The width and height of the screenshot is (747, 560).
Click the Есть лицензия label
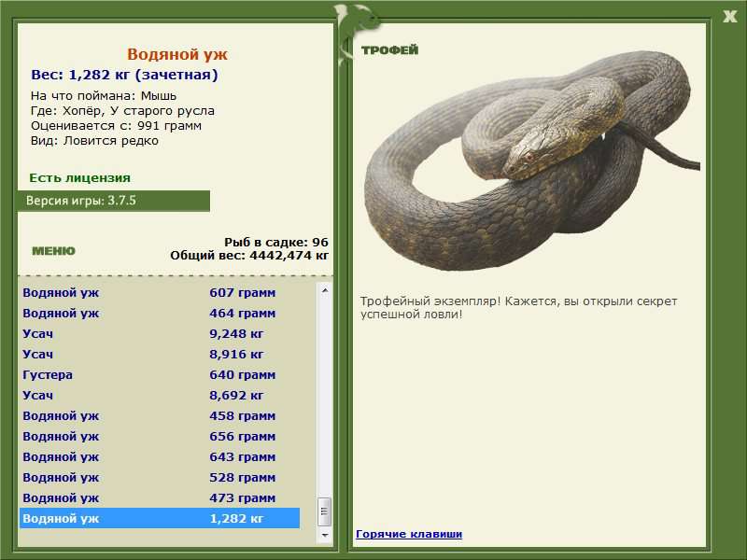[79, 177]
